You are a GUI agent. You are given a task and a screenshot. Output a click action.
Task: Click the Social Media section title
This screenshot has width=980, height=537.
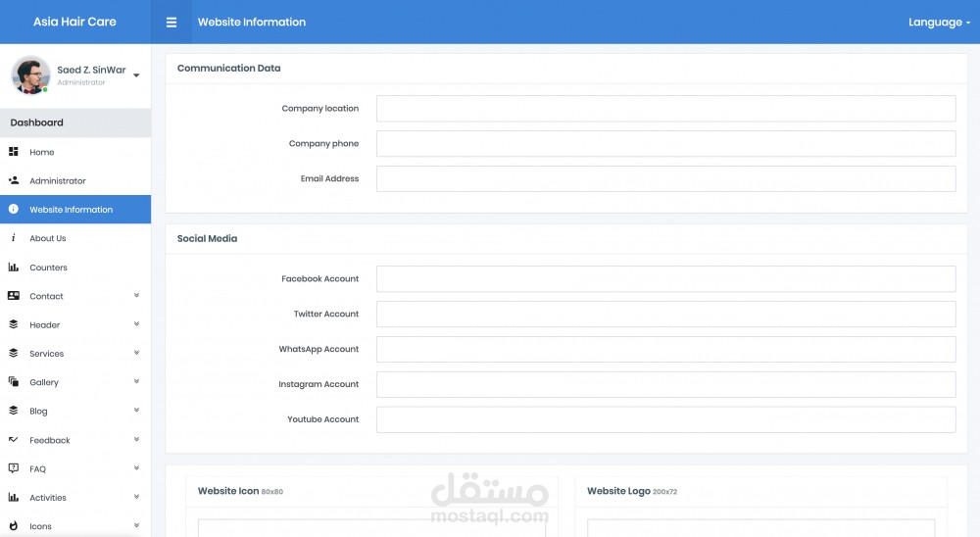[207, 238]
